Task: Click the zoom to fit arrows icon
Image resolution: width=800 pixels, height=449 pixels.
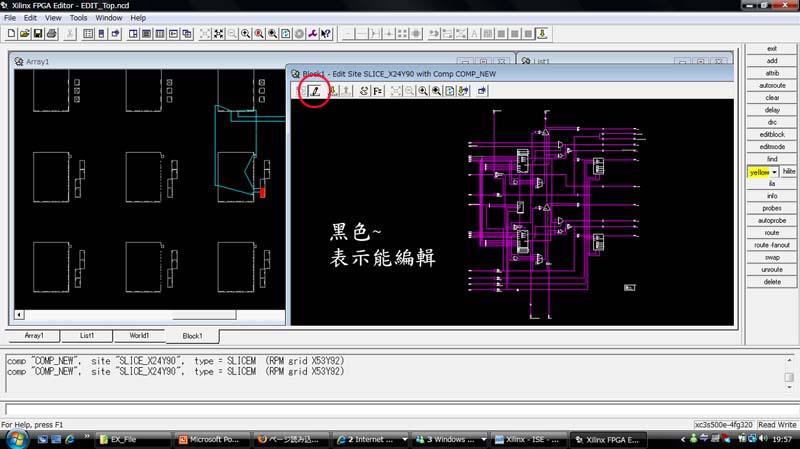Action: 218,34
